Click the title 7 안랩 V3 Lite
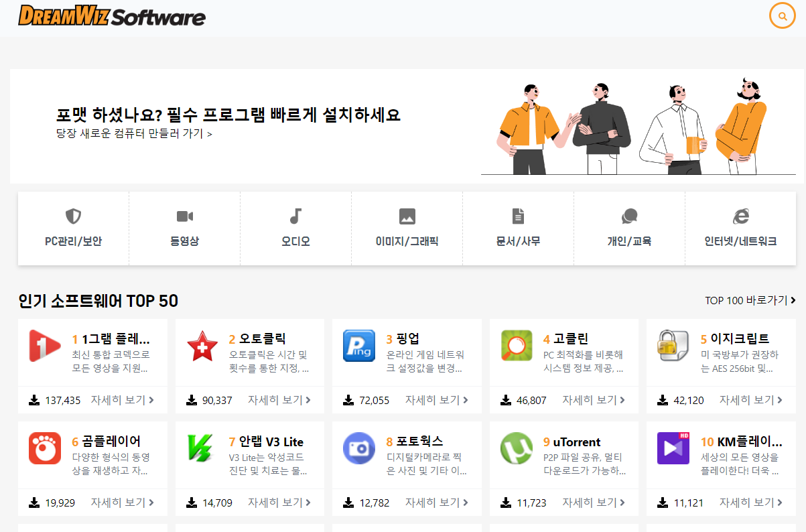The image size is (806, 532). pos(266,442)
